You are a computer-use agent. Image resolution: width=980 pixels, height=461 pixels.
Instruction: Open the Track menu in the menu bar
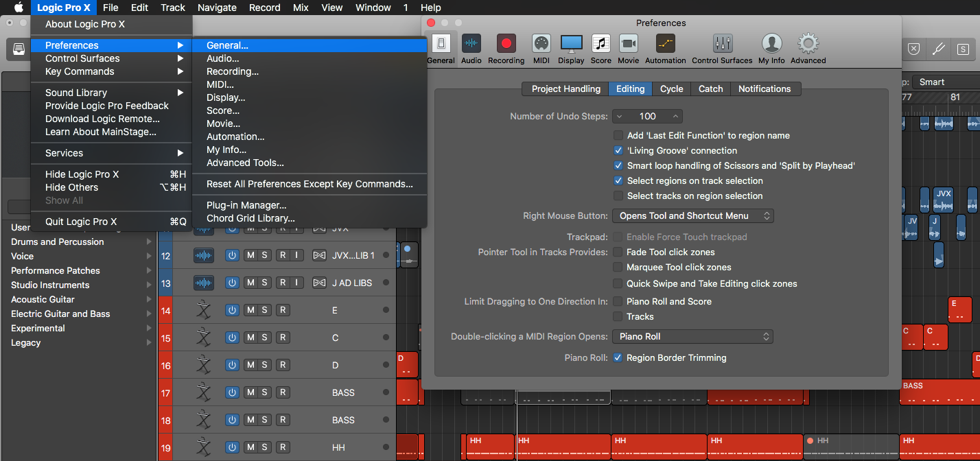coord(172,8)
